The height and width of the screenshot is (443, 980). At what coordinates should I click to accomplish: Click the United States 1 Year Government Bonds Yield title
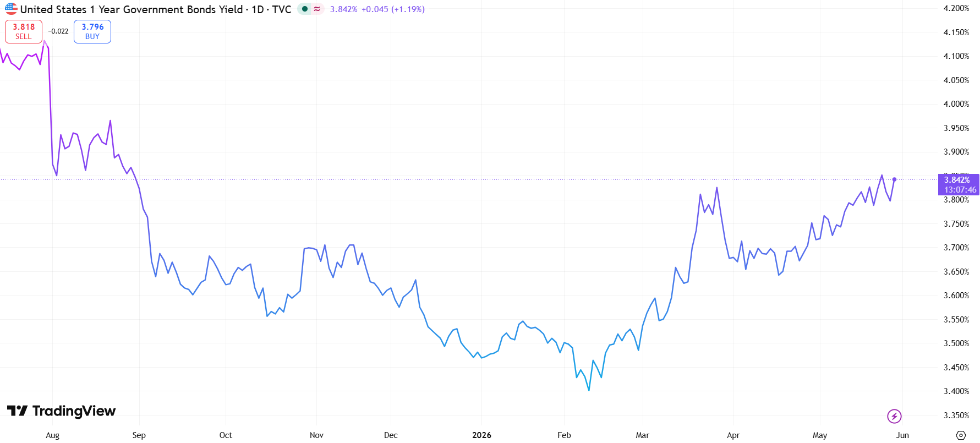point(132,9)
